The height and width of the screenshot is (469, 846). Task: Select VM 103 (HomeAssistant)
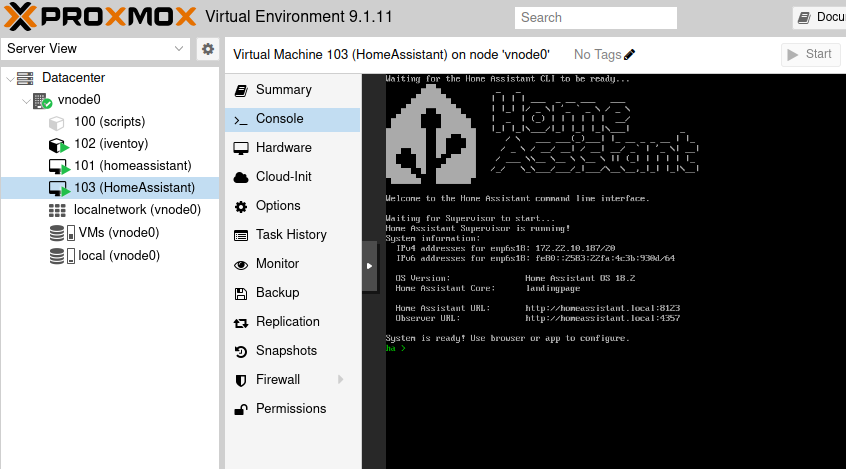click(x=134, y=188)
